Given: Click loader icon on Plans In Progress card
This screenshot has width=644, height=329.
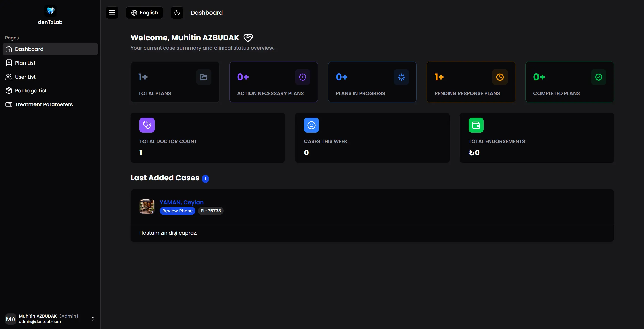Looking at the screenshot, I should click(x=401, y=77).
